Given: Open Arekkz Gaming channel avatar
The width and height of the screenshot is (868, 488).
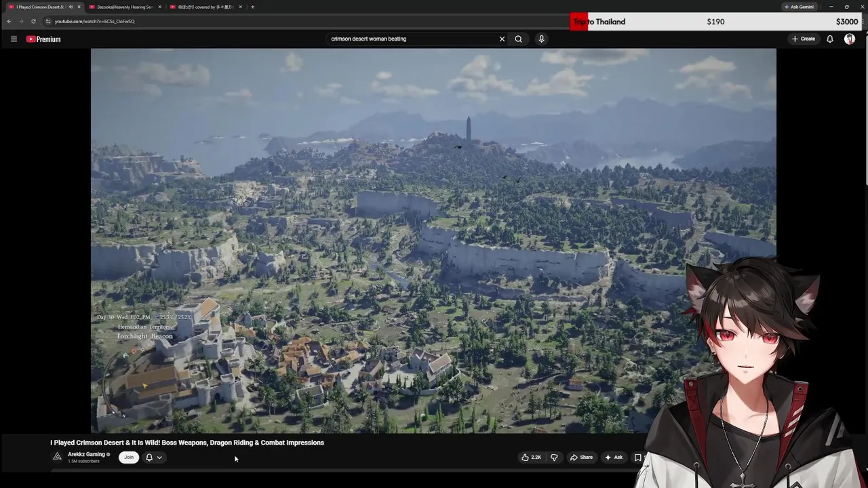Looking at the screenshot, I should pyautogui.click(x=57, y=457).
